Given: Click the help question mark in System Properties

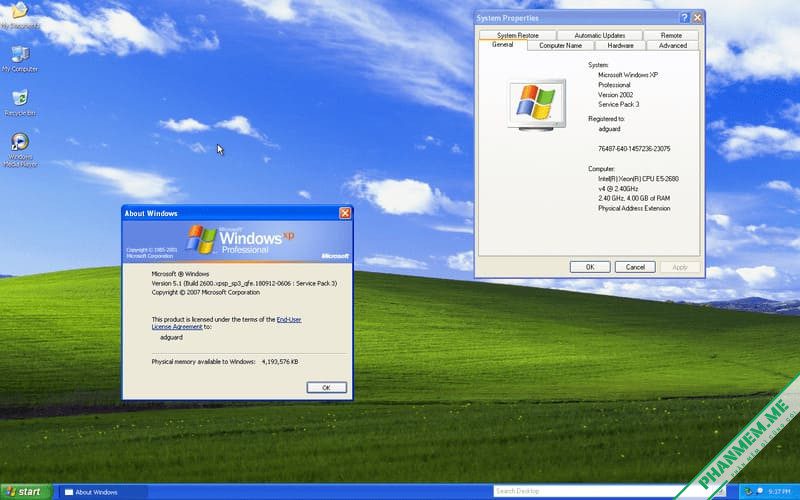Looking at the screenshot, I should pos(684,18).
